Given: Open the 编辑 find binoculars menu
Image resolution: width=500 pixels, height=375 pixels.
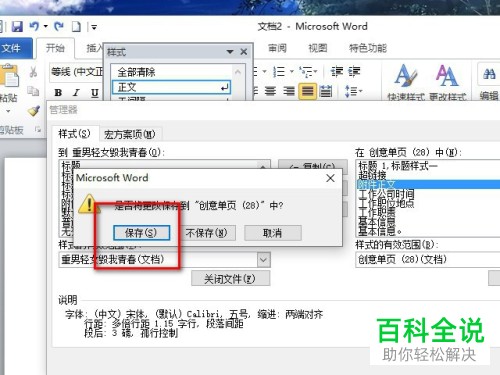Looking at the screenshot, I should 489,82.
